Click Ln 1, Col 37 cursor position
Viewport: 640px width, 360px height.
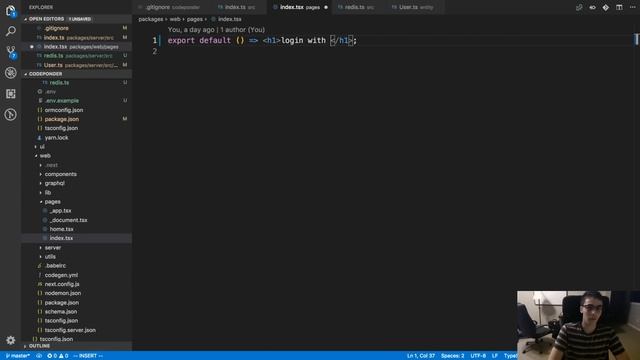(420, 356)
